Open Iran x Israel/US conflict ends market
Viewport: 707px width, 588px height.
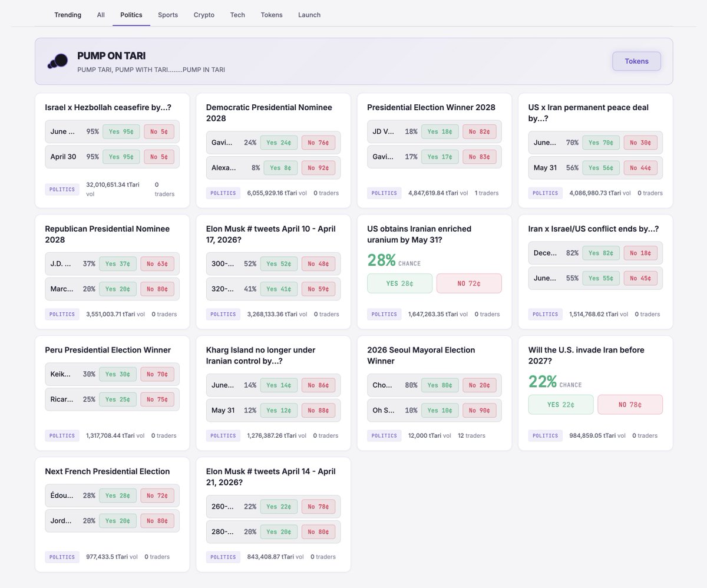pyautogui.click(x=593, y=229)
